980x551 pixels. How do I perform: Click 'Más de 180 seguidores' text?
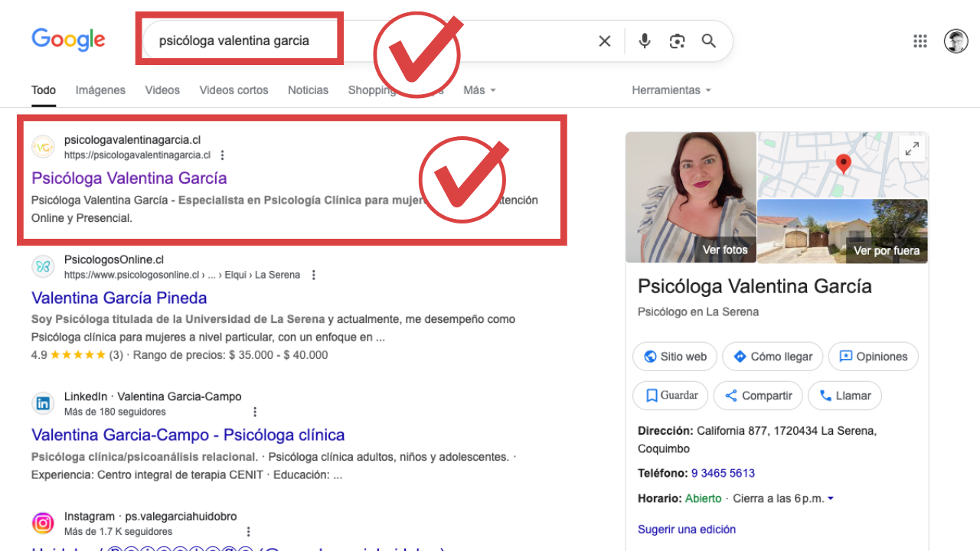(115, 412)
